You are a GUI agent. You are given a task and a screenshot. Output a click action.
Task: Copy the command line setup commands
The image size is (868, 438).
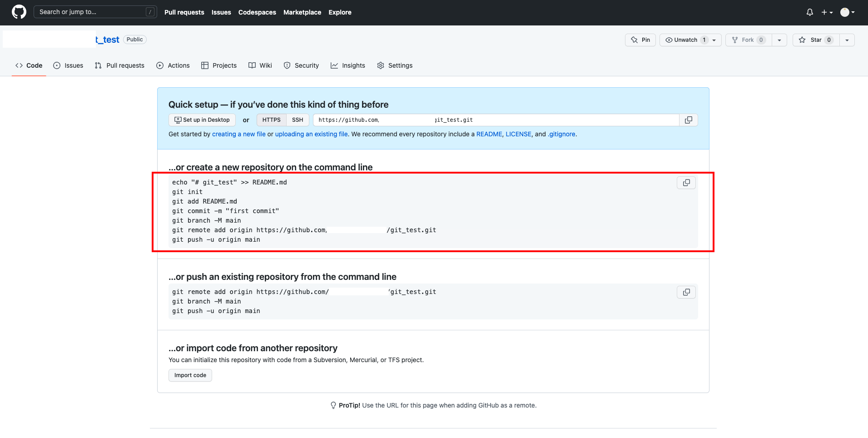686,182
